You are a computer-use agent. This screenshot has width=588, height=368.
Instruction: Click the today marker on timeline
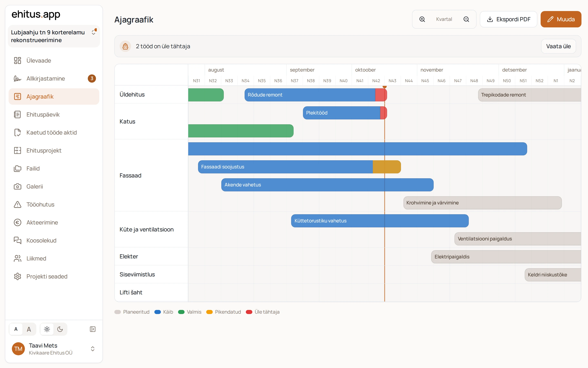[x=385, y=87]
